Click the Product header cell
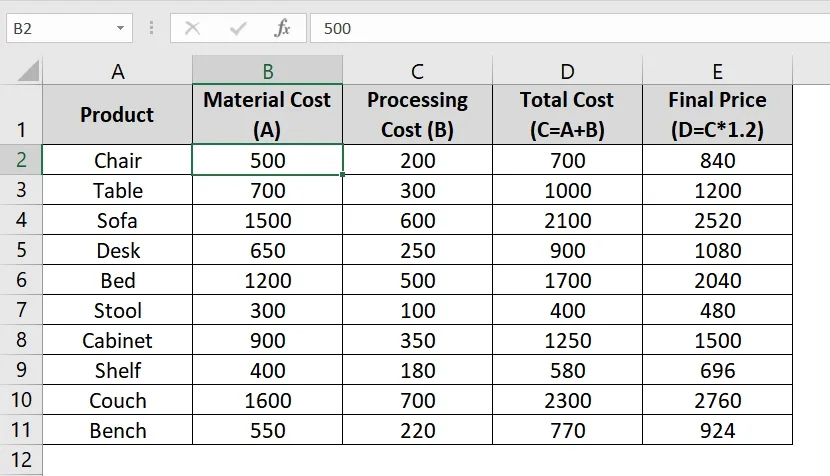The height and width of the screenshot is (476, 830). tap(118, 114)
